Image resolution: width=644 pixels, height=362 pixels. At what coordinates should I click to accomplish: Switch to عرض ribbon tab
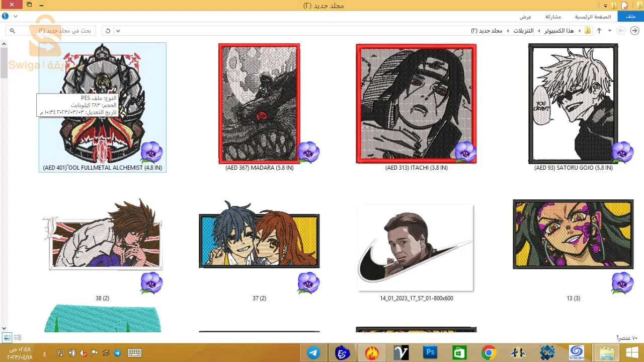525,17
